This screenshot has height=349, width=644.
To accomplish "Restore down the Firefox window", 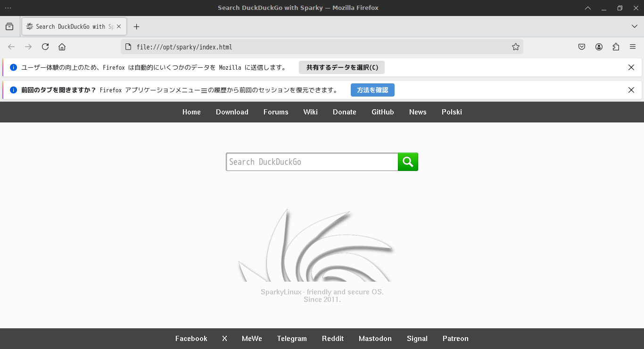I will 620,8.
